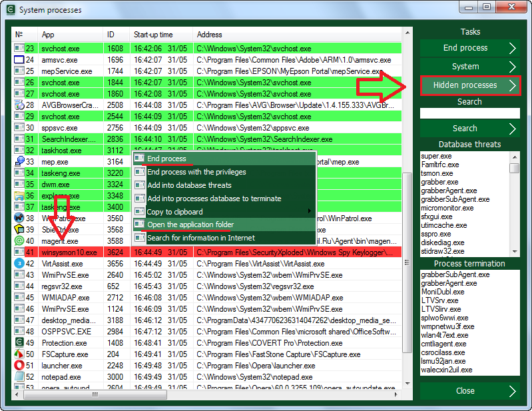
Task: Click the System task button
Action: pos(469,67)
